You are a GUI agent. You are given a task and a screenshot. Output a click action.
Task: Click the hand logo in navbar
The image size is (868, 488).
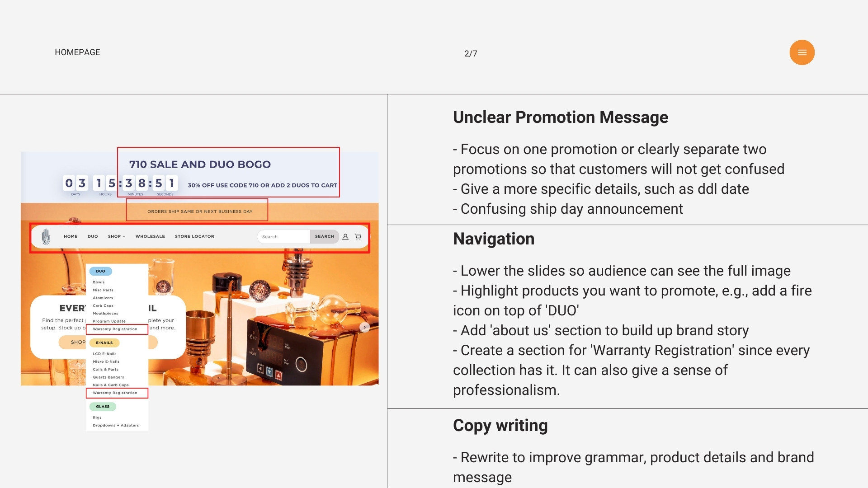46,236
